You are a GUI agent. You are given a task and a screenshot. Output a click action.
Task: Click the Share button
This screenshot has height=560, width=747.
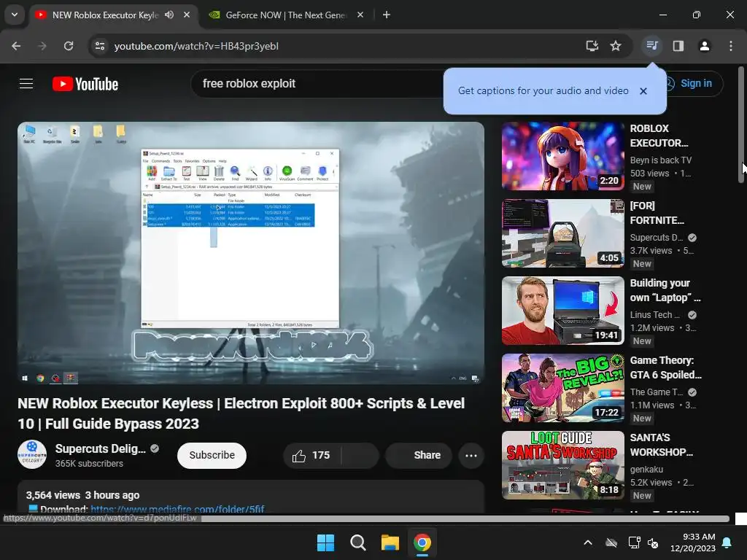419,456
